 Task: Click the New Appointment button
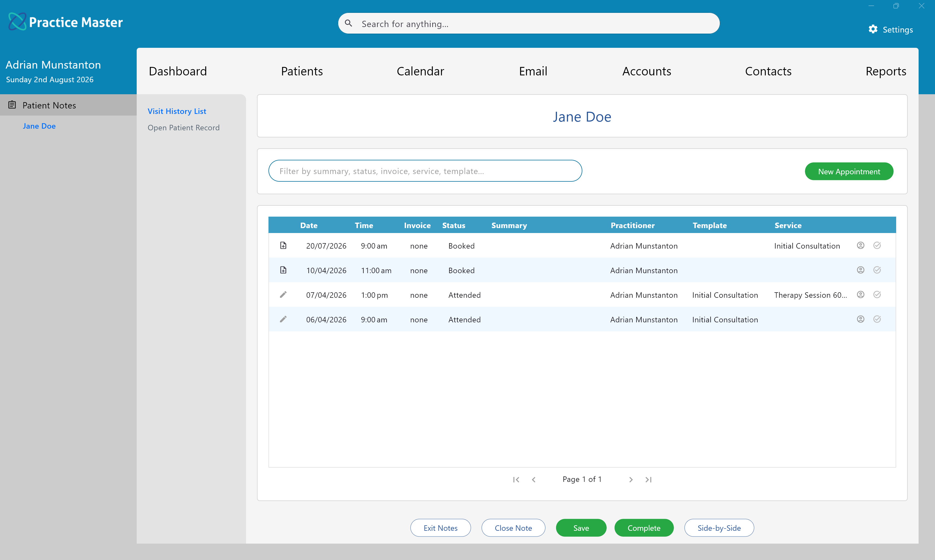click(849, 171)
